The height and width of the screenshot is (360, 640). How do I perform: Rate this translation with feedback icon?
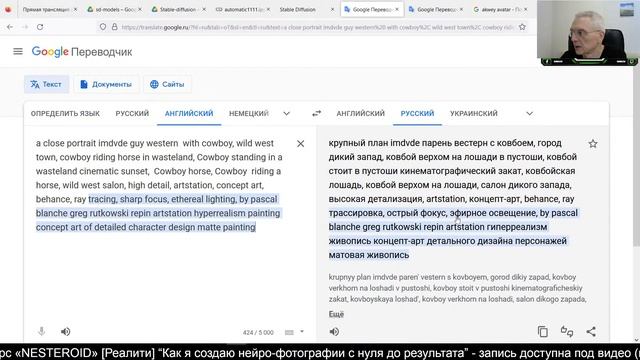567,331
